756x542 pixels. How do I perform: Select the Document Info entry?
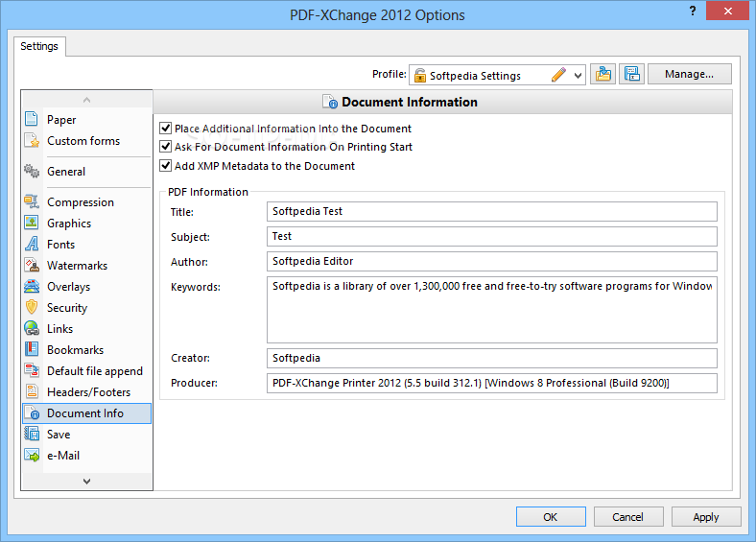click(86, 413)
